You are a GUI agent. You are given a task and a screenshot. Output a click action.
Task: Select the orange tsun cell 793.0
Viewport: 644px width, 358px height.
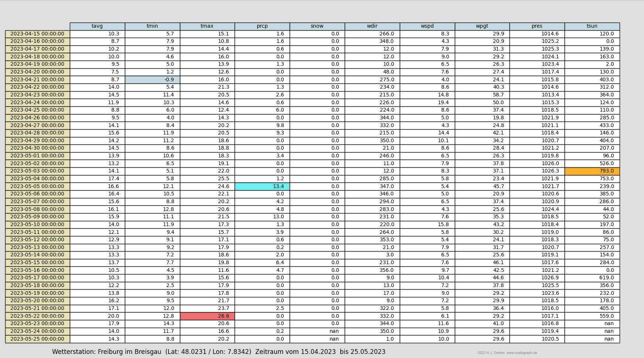pyautogui.click(x=592, y=171)
